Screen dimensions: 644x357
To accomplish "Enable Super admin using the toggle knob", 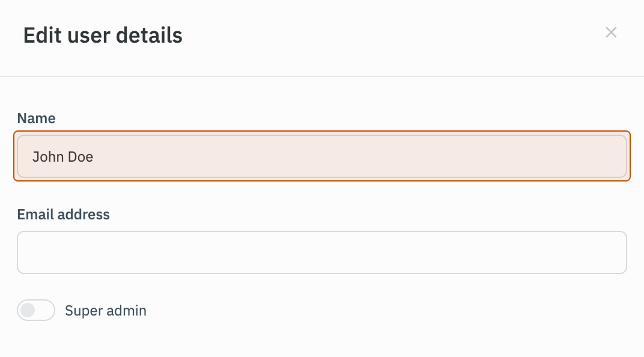I will (28, 310).
